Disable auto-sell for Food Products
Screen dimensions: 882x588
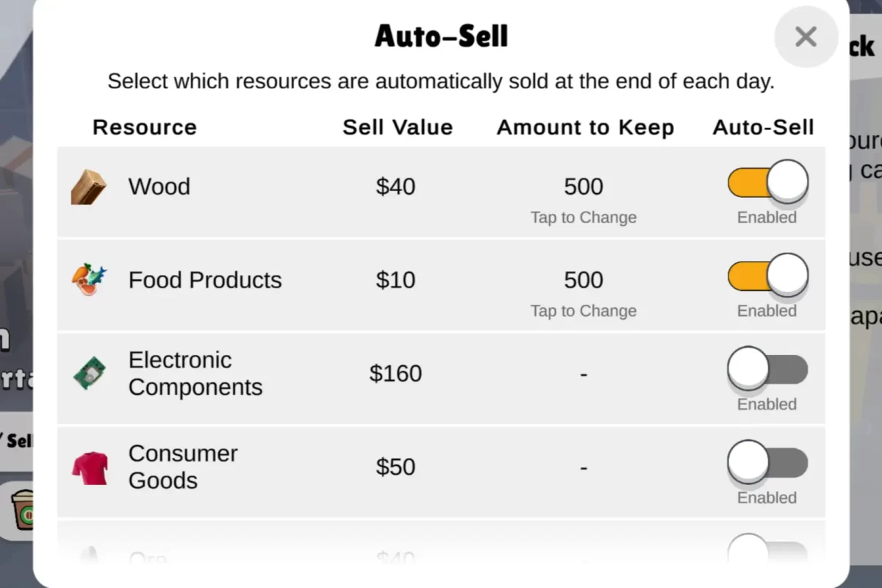tap(767, 276)
